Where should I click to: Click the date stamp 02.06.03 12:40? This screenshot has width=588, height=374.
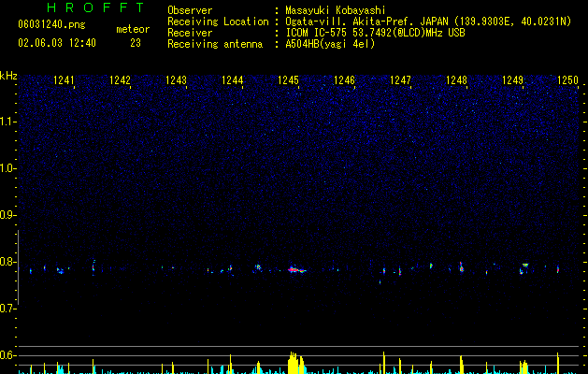coord(57,43)
